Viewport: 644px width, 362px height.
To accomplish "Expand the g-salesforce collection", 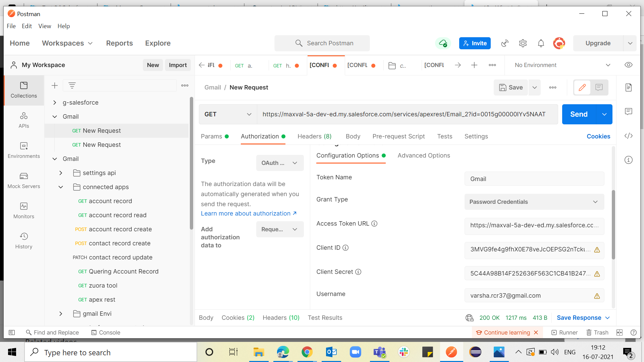I will (55, 103).
